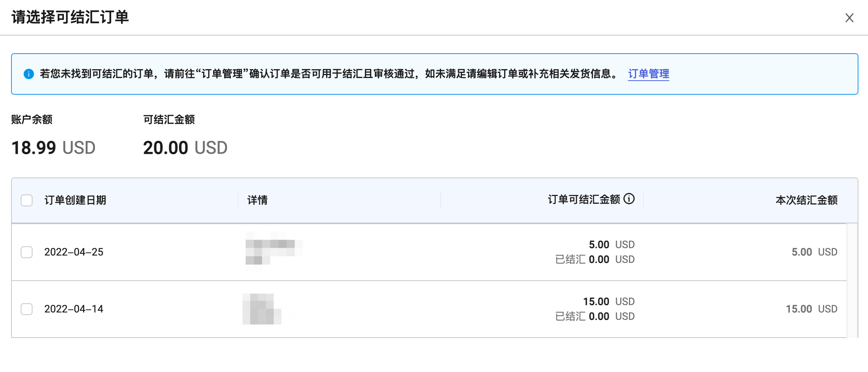Viewport: 868px width, 372px height.
Task: Select the 2022-04-14 order date text
Action: 74,309
